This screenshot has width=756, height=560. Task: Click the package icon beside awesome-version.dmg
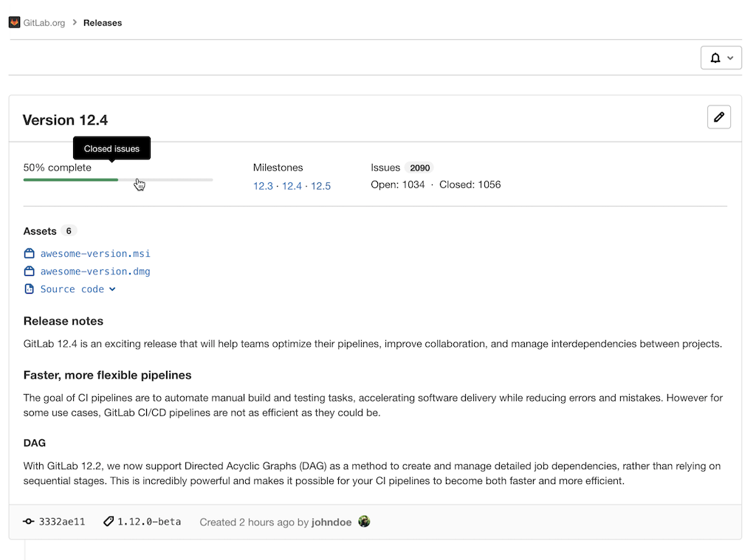(x=29, y=271)
